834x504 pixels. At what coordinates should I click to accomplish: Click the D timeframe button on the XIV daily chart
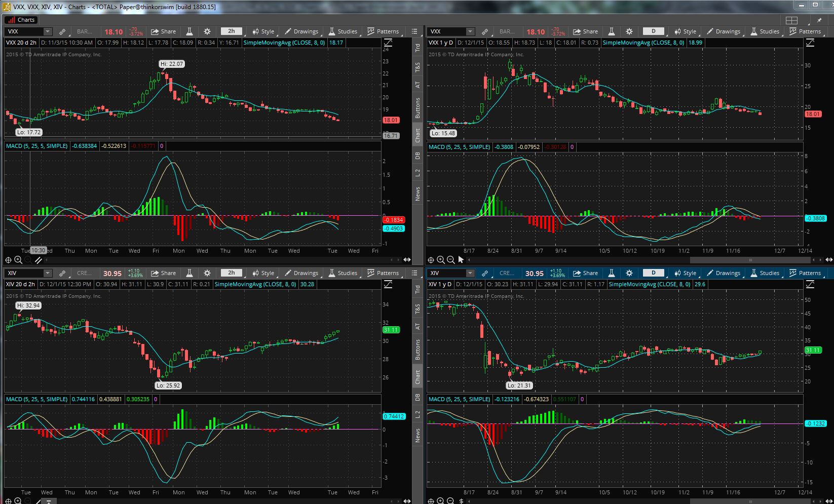coord(653,273)
